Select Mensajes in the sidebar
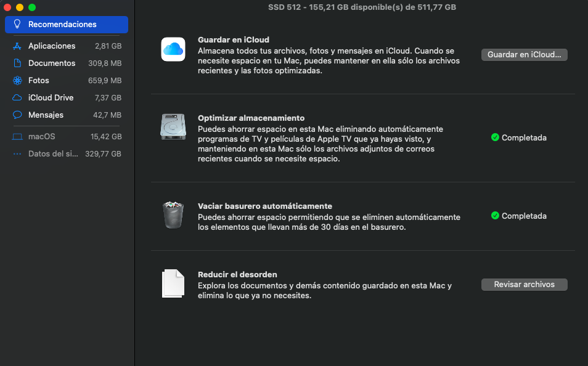Image resolution: width=588 pixels, height=366 pixels. (67, 115)
